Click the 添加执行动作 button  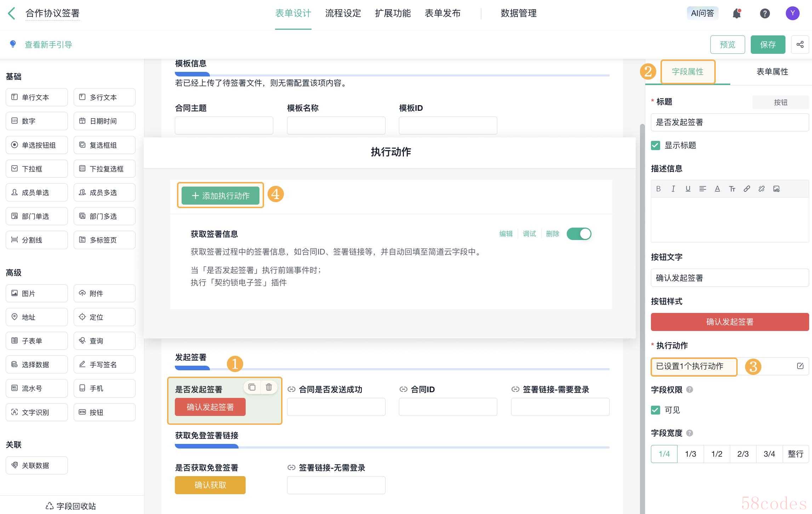(221, 196)
